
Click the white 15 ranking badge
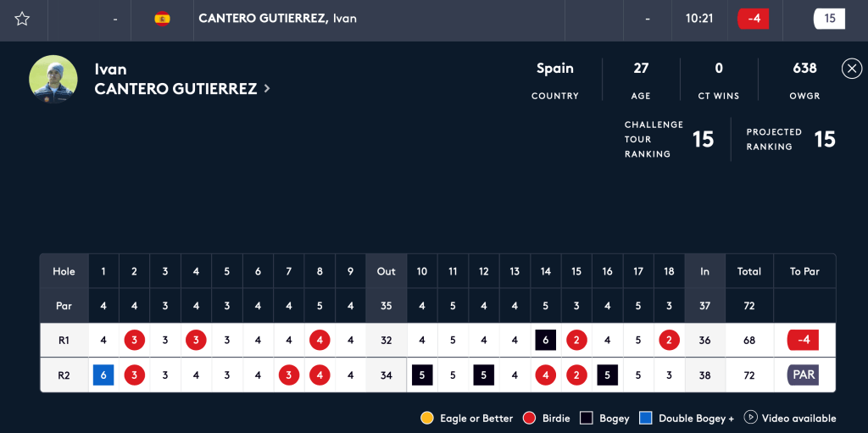pos(829,19)
